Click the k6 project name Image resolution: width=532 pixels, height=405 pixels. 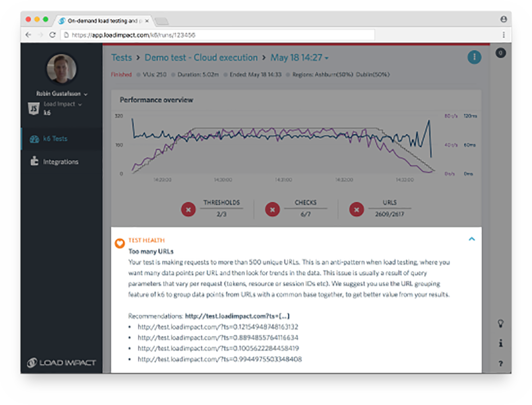point(47,113)
